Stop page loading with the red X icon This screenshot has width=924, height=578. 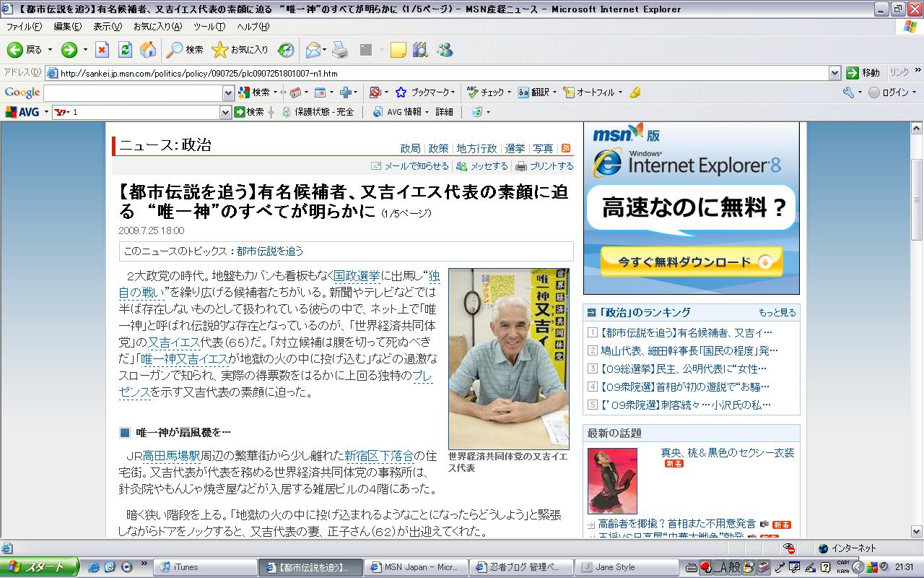click(103, 50)
